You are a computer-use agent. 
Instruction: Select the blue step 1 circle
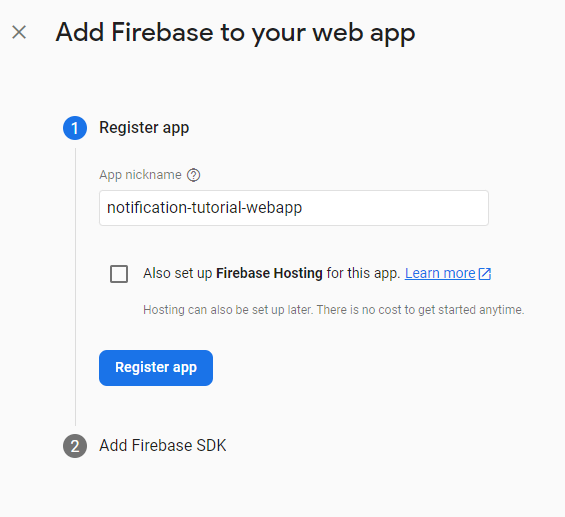(x=75, y=128)
